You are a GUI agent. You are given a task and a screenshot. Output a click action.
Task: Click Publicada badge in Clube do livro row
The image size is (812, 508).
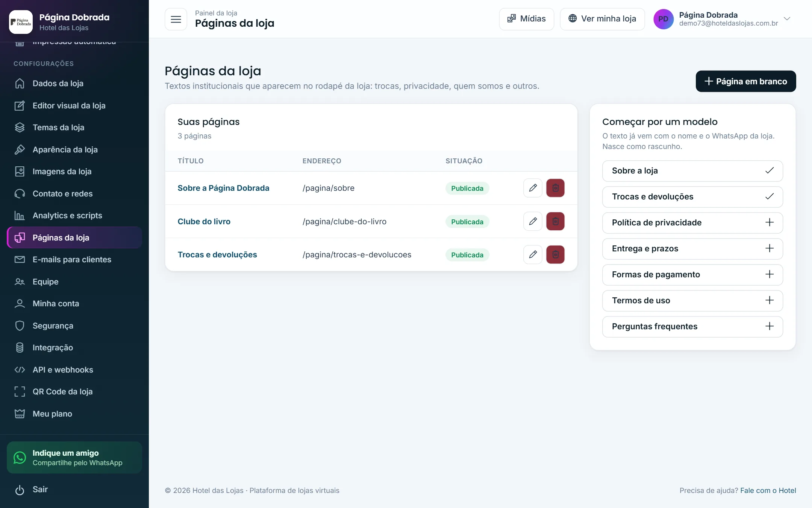coord(467,222)
